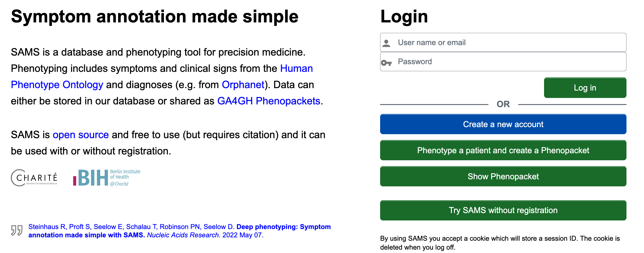Click Create a new account button
The height and width of the screenshot is (253, 644).
[503, 124]
